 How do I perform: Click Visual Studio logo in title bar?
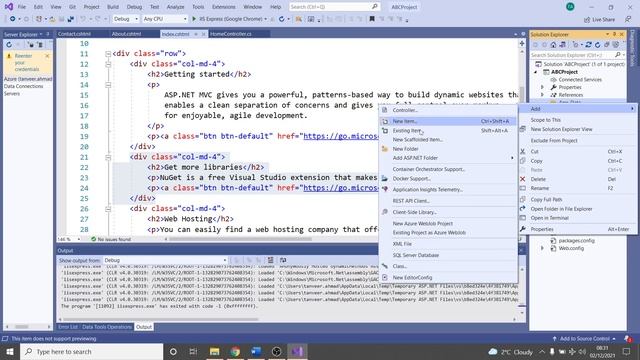pyautogui.click(x=9, y=7)
